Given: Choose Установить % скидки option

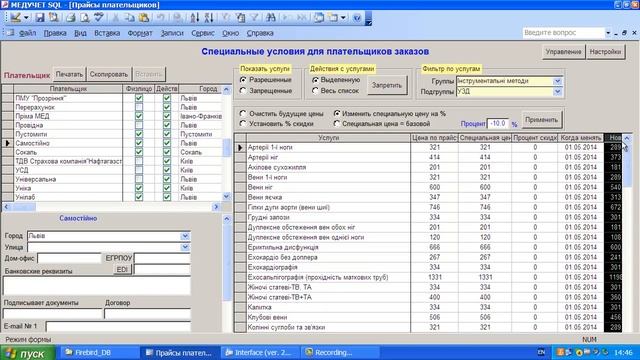Looking at the screenshot, I should (x=243, y=123).
